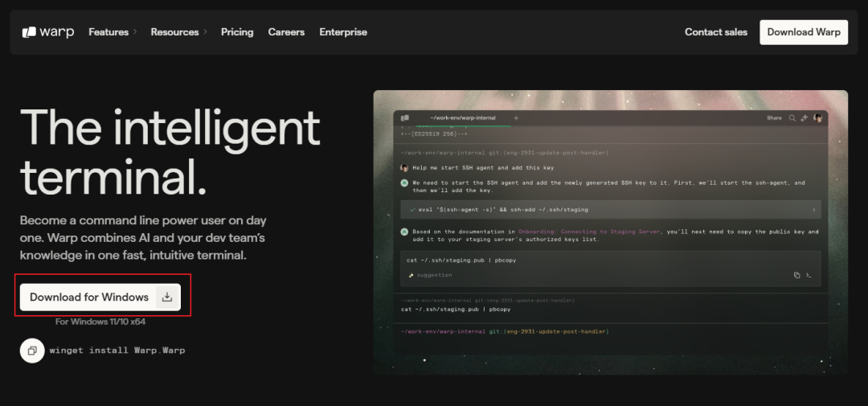Click Share in the terminal window
Screen dimensions: 868x406
(x=774, y=118)
